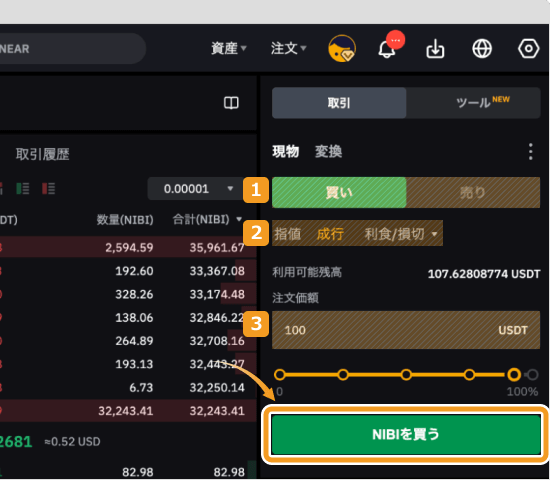The height and width of the screenshot is (480, 550).
Task: Click order row with quantity 264.89
Action: tap(128, 341)
